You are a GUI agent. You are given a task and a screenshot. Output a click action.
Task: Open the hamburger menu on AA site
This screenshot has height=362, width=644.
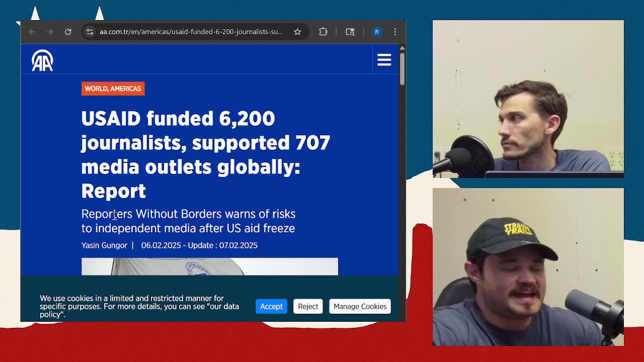coord(384,60)
